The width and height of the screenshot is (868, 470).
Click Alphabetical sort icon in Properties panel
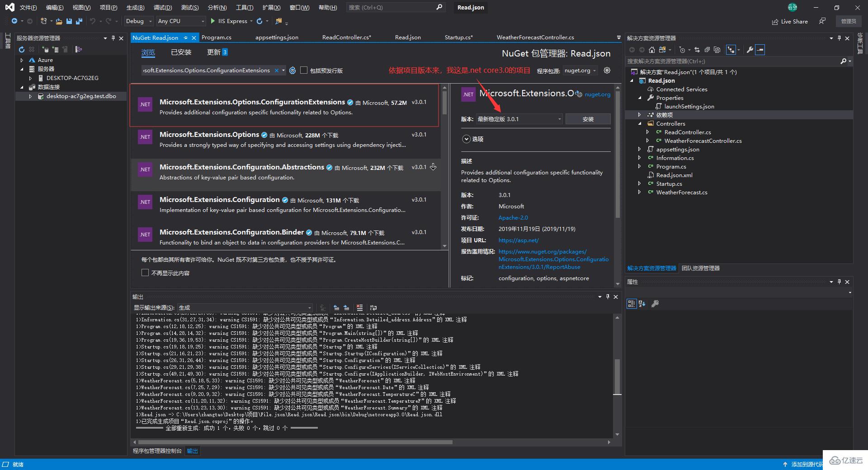click(642, 304)
